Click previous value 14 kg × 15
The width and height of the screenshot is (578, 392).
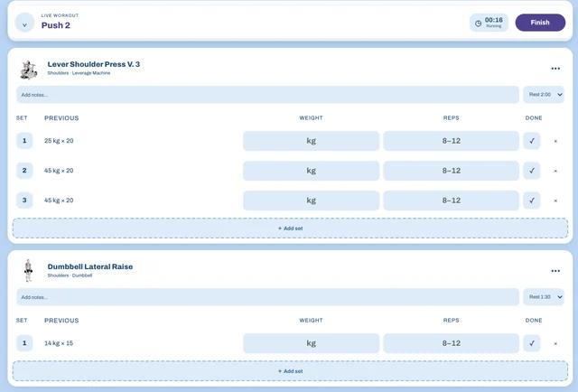[59, 343]
